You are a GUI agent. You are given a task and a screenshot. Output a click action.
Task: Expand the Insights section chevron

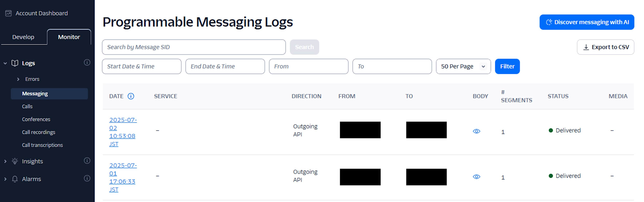pos(5,161)
